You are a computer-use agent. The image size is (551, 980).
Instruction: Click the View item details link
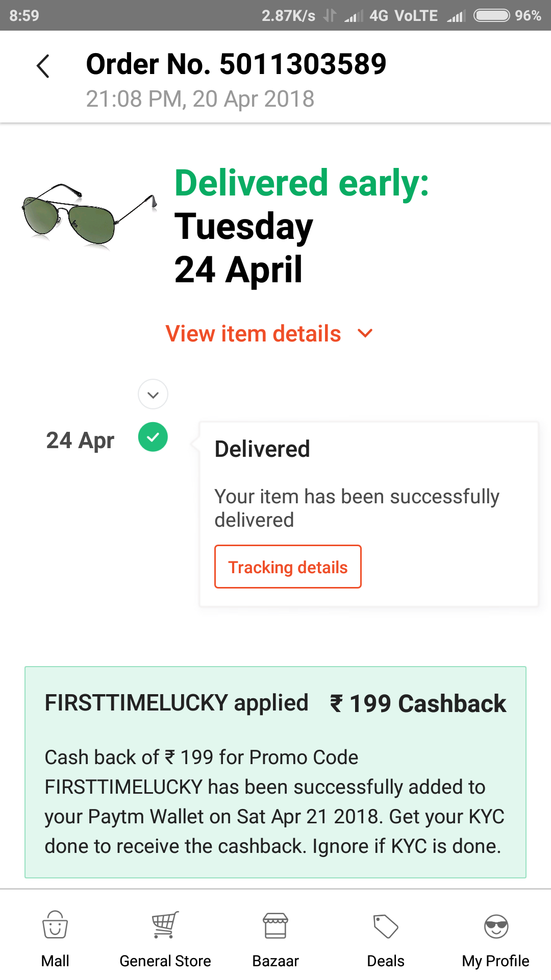click(x=253, y=334)
